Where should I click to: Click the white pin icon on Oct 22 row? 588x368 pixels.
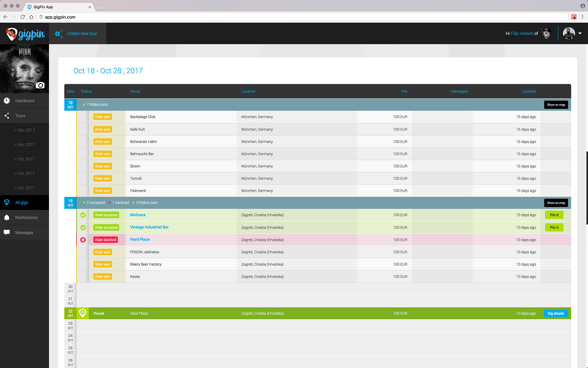click(83, 313)
